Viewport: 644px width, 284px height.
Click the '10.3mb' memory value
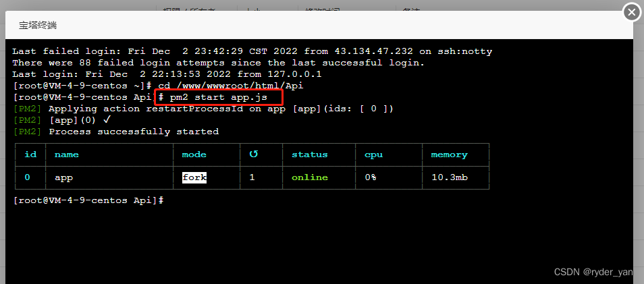[x=450, y=177]
